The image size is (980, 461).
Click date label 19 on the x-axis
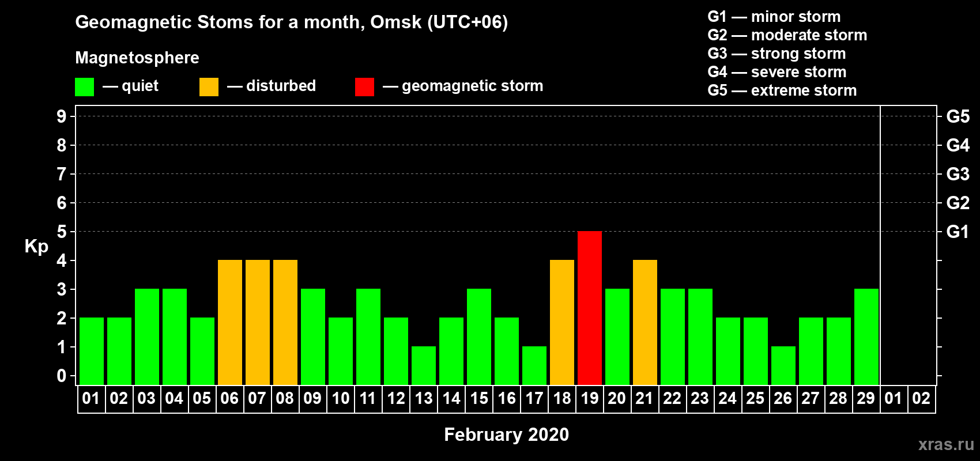(590, 399)
